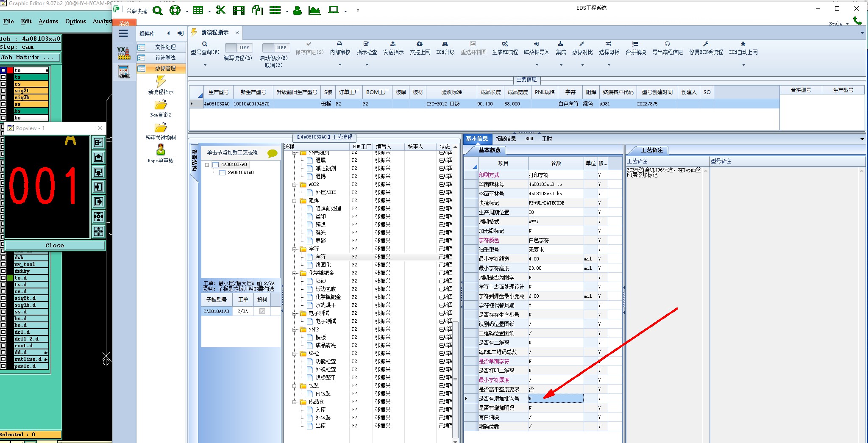Switch to 工时 tab
The image size is (868, 443).
pos(547,138)
